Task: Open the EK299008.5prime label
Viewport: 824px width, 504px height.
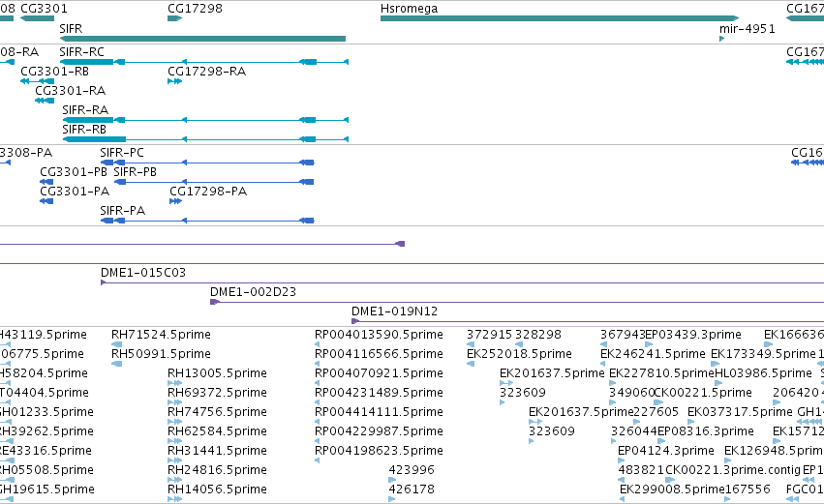Action: pyautogui.click(x=672, y=489)
